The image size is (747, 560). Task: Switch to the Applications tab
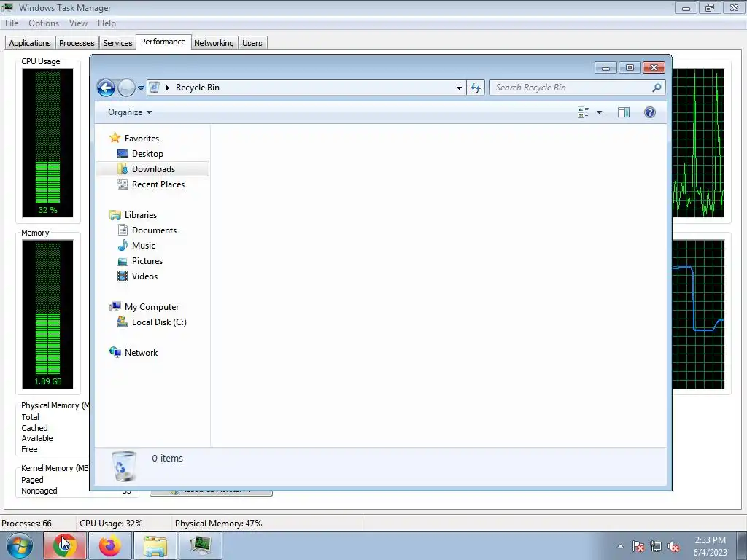[x=29, y=43]
